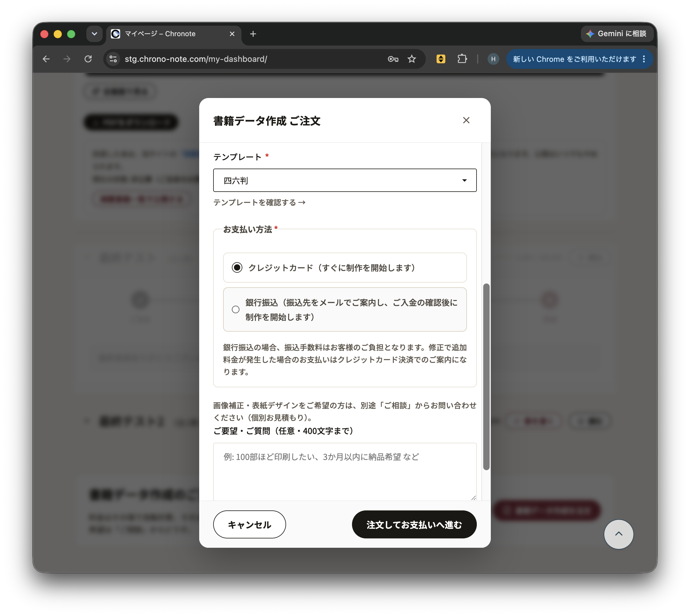The height and width of the screenshot is (616, 690).
Task: Open the Chrome three-dot menu
Action: 644,59
